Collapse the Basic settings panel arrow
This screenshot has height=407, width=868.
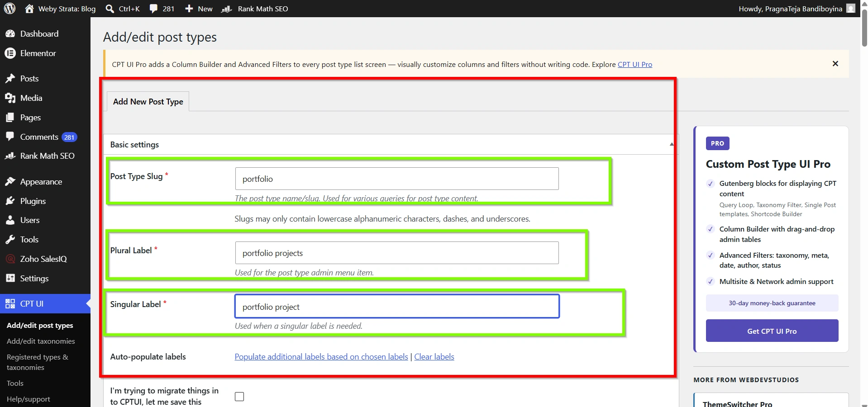[x=672, y=144]
